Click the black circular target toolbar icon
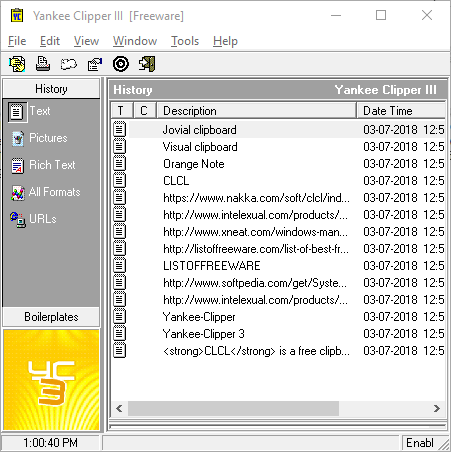The image size is (451, 452). (121, 64)
